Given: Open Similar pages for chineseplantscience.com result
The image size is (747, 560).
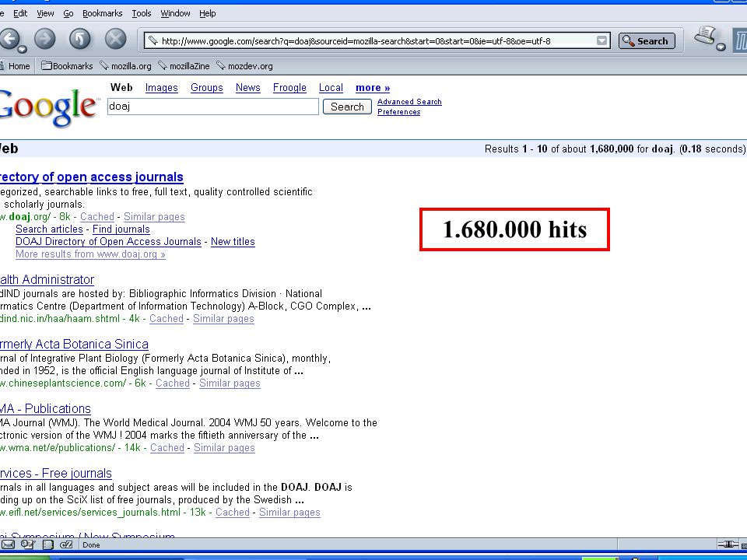Looking at the screenshot, I should click(230, 383).
